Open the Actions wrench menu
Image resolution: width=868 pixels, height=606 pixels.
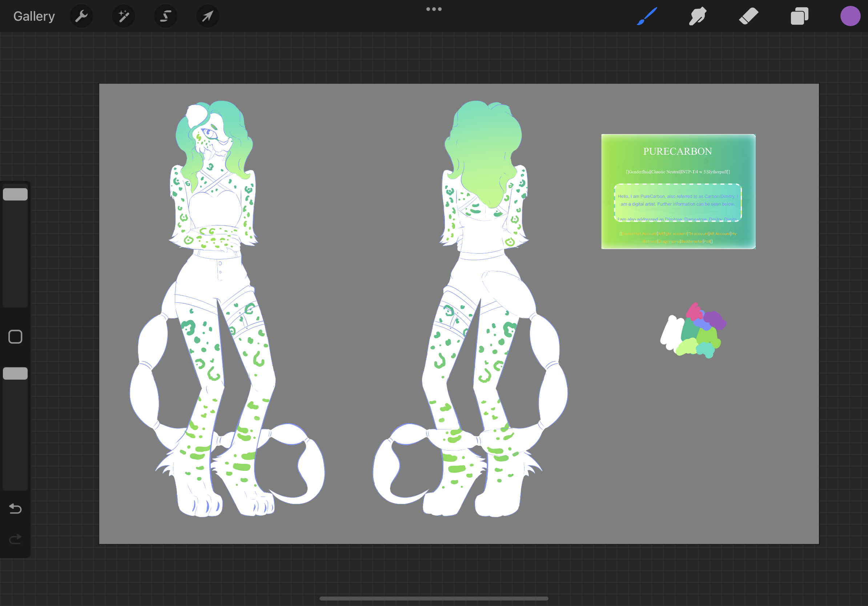tap(81, 16)
